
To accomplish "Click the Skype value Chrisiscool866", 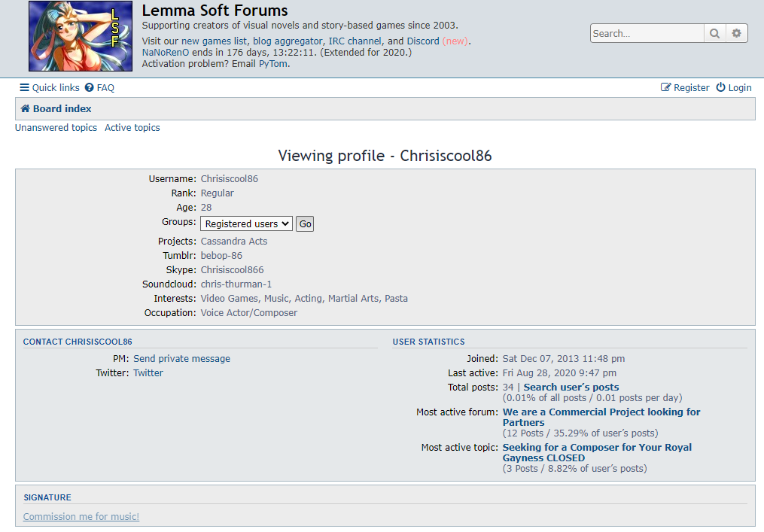I will [232, 270].
